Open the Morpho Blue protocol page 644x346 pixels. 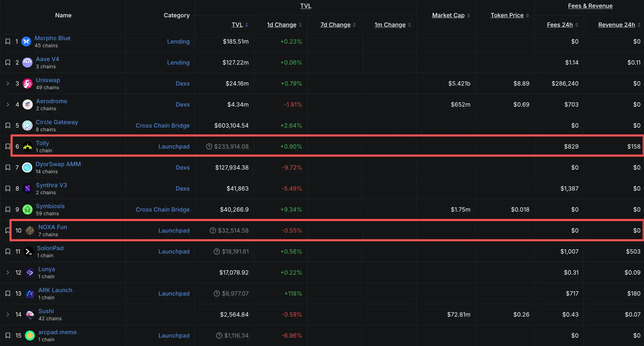(x=52, y=38)
